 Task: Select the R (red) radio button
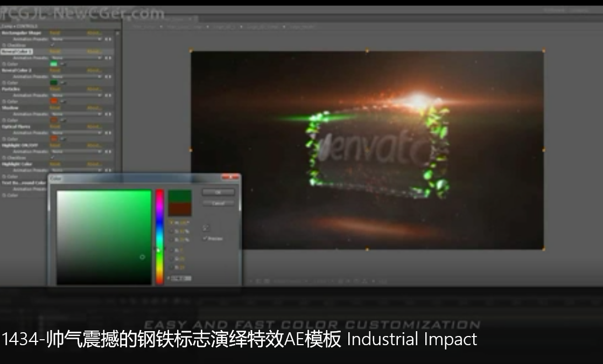pyautogui.click(x=172, y=250)
